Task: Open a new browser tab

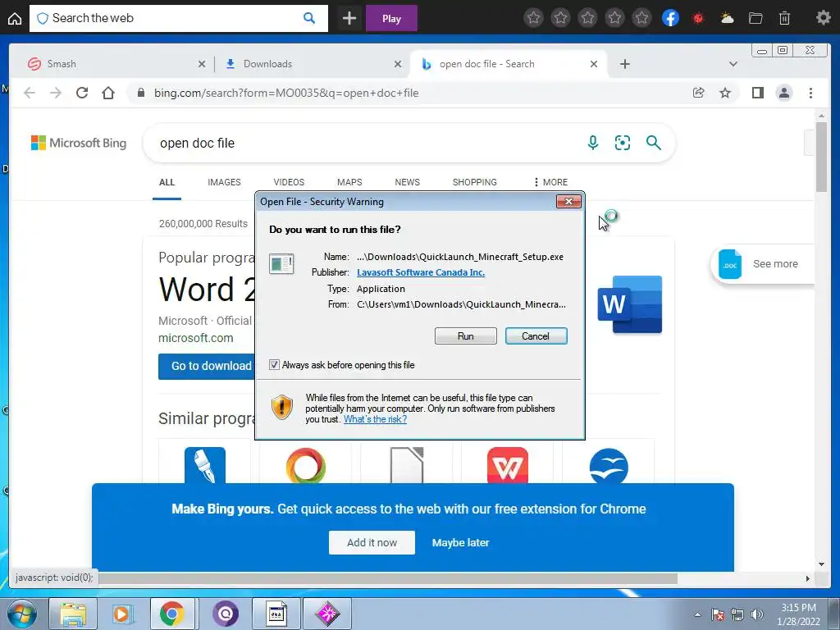Action: click(624, 64)
